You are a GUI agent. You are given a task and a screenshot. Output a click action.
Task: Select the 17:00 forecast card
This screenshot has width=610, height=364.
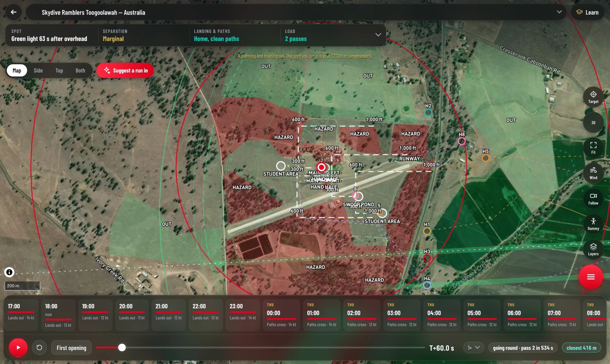pyautogui.click(x=21, y=315)
